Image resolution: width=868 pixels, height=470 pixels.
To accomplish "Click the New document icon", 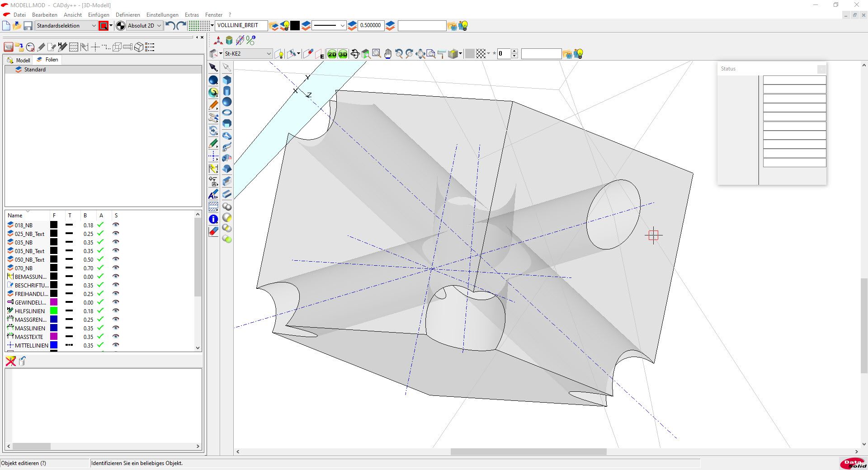I will click(x=6, y=26).
